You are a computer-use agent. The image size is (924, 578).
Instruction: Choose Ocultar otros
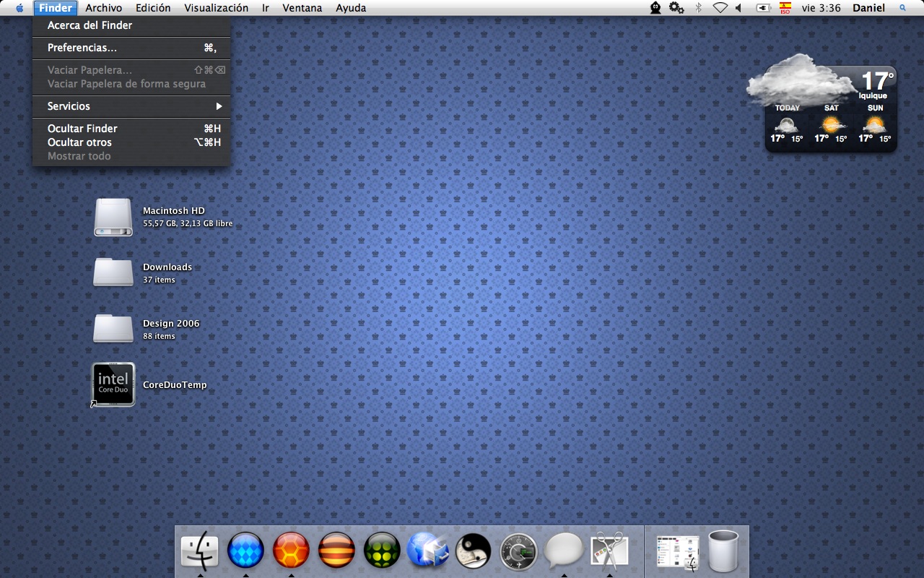tap(131, 142)
